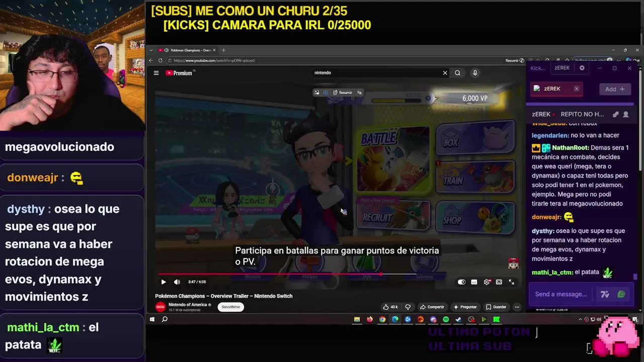Image resolution: width=644 pixels, height=362 pixels.
Task: Click username NathanRoot in chat
Action: pyautogui.click(x=570, y=148)
